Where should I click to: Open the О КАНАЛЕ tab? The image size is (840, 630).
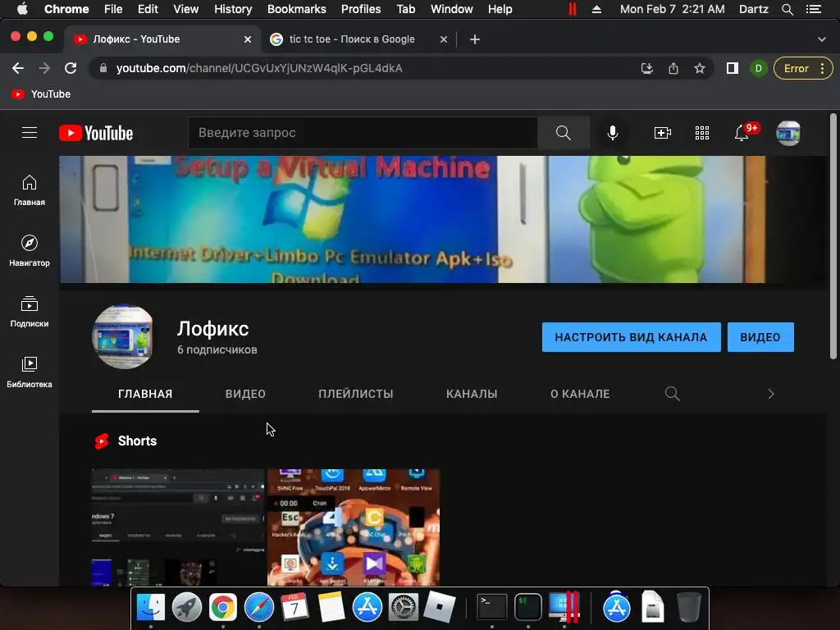tap(580, 394)
